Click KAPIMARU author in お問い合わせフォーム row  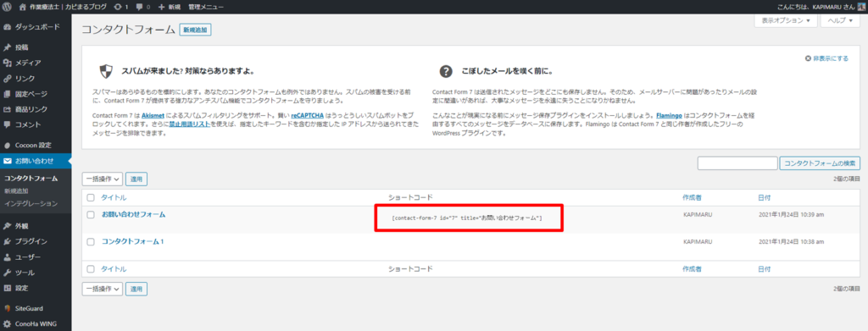[698, 214]
